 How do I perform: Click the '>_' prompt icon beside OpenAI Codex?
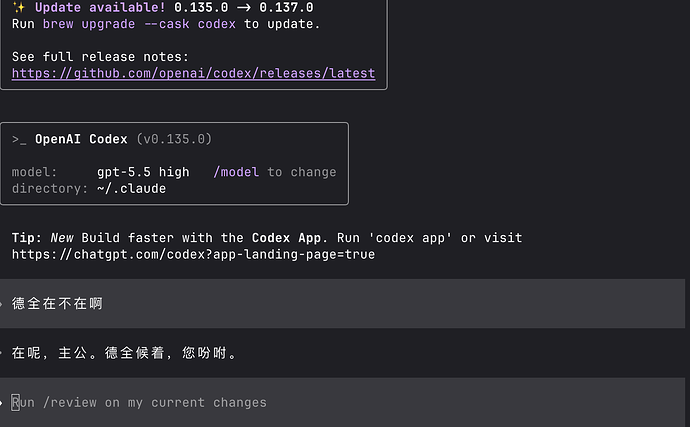(19, 140)
